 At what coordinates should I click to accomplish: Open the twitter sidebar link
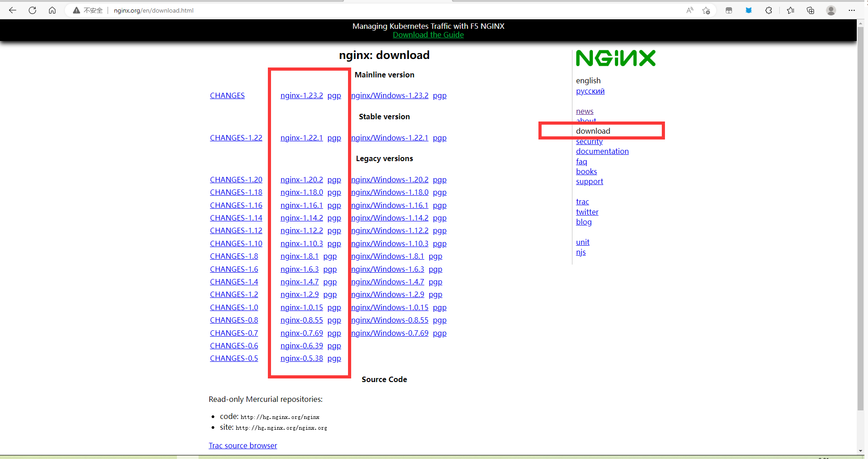[587, 212]
